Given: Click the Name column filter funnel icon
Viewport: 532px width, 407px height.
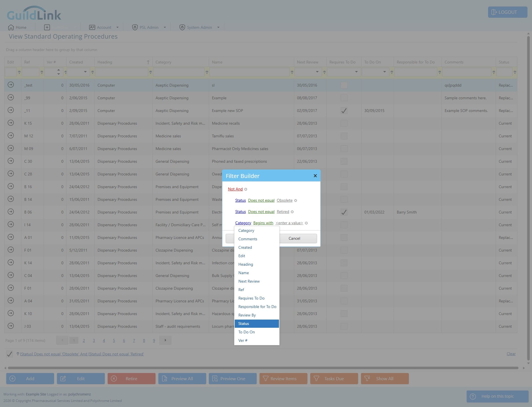Looking at the screenshot, I should [292, 72].
